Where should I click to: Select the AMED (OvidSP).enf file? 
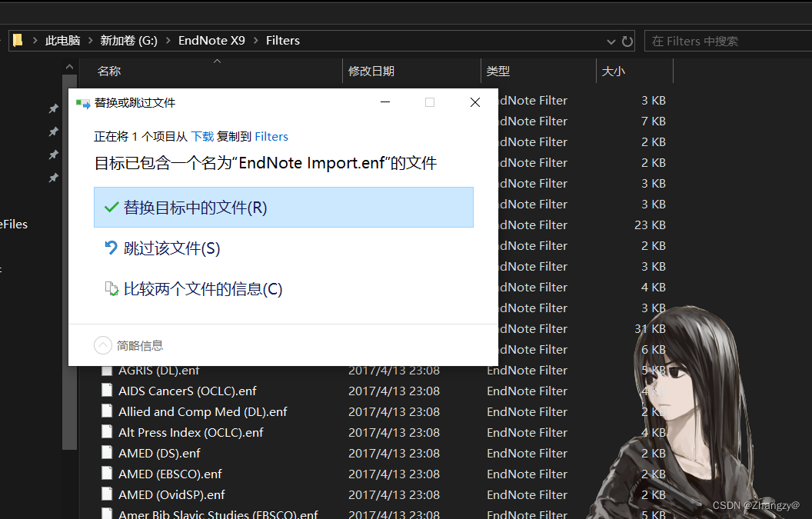click(x=171, y=494)
